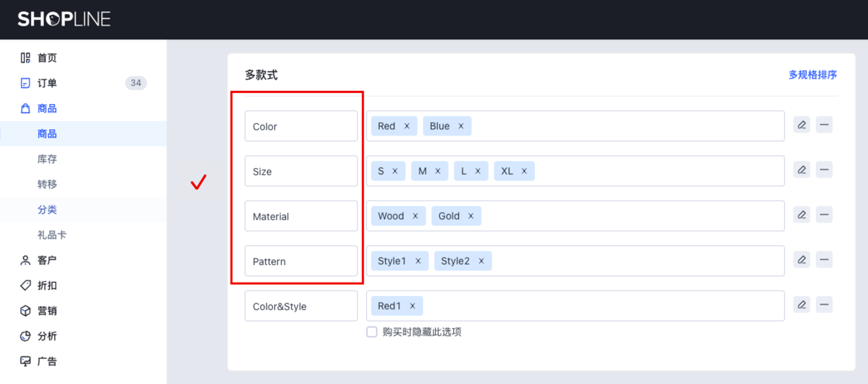Screen dimensions: 868x384
Task: Remove the Size option row with minus icon
Action: point(824,170)
